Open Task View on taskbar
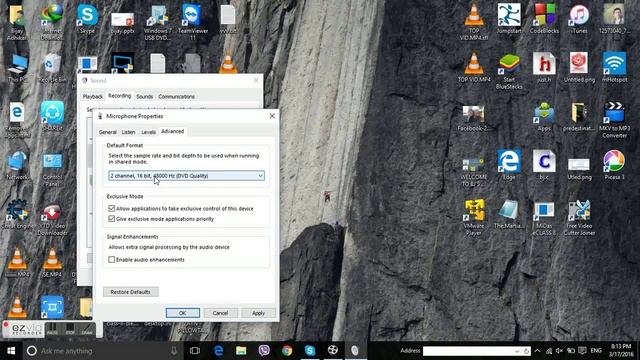This screenshot has height=360, width=640. click(x=195, y=350)
